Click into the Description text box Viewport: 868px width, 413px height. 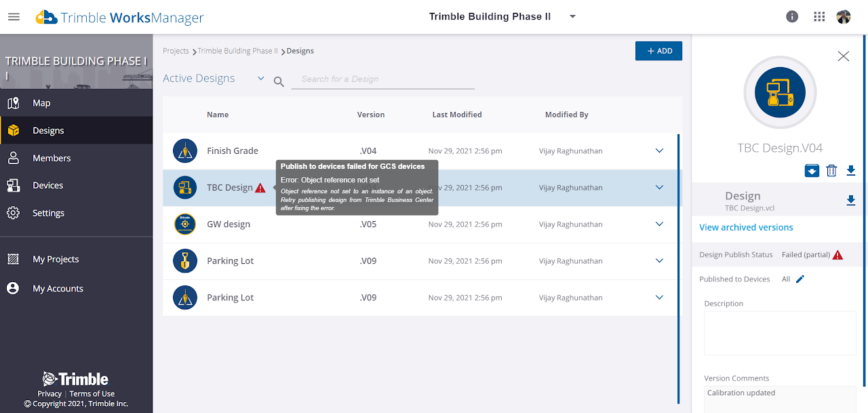[780, 333]
